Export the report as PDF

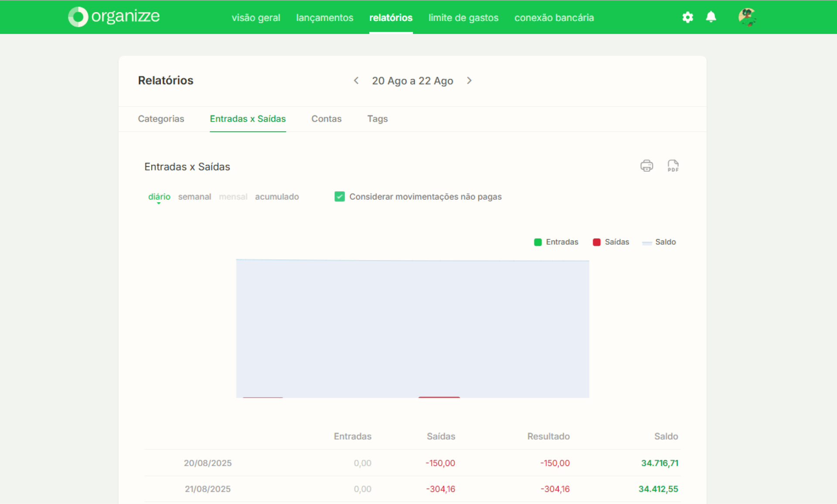[673, 166]
